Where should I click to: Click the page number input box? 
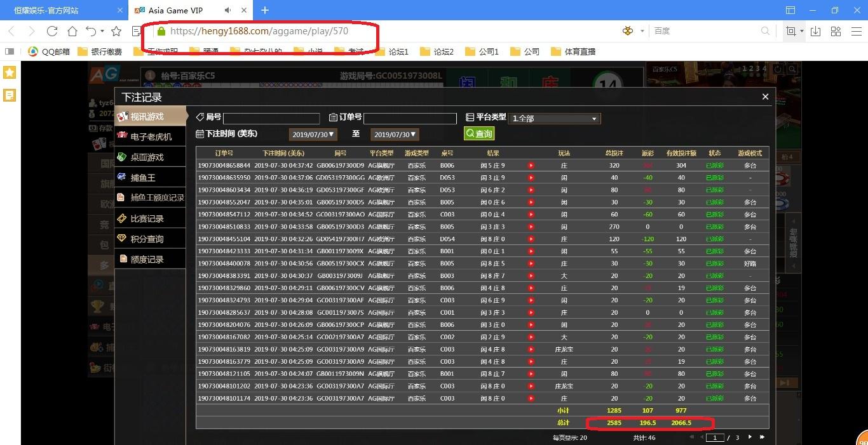[715, 437]
